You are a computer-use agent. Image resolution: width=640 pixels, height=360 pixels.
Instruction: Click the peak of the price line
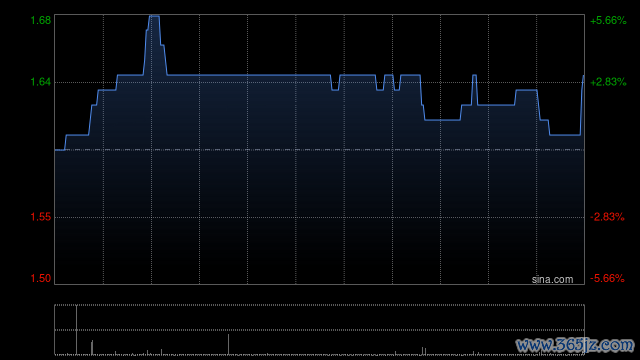154,16
